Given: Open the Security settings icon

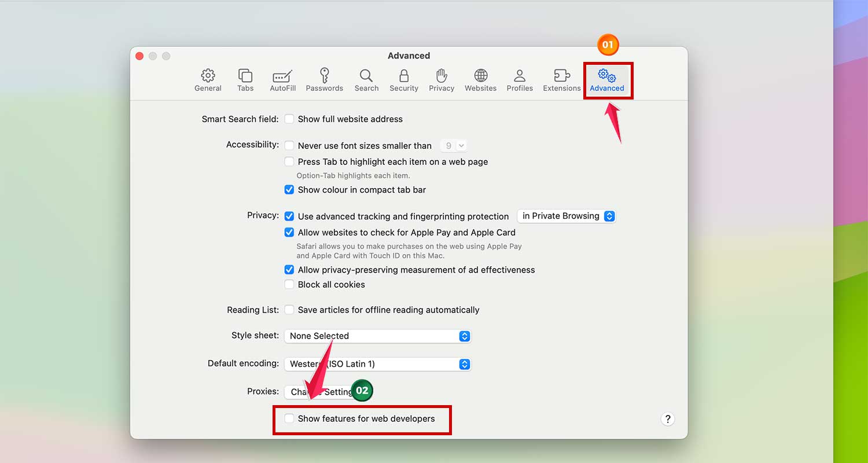Looking at the screenshot, I should point(403,80).
